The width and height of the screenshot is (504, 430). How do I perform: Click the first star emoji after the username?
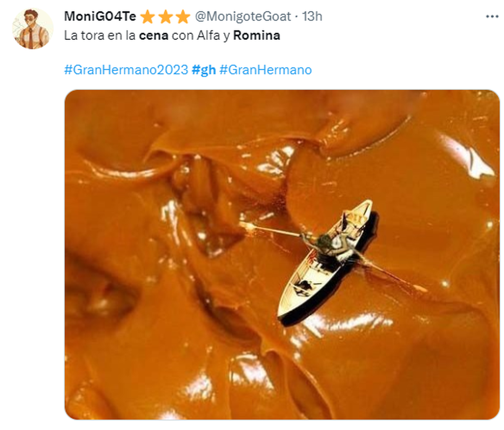(147, 17)
